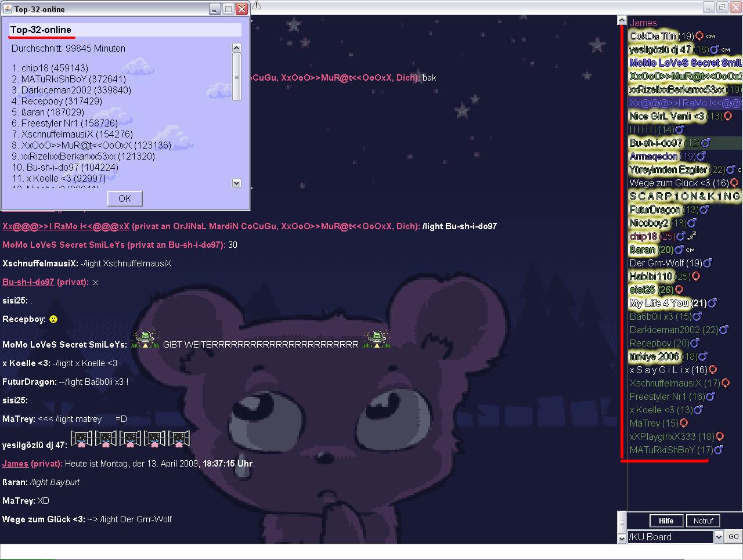Click the female icon next to x S a y G i L i x
This screenshot has width=743, height=560.
(713, 370)
